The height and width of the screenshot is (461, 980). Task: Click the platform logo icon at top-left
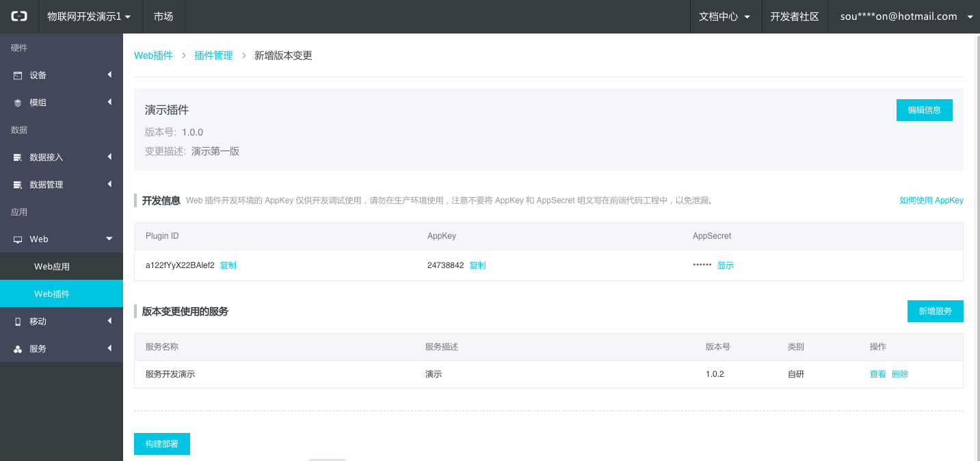tap(19, 16)
